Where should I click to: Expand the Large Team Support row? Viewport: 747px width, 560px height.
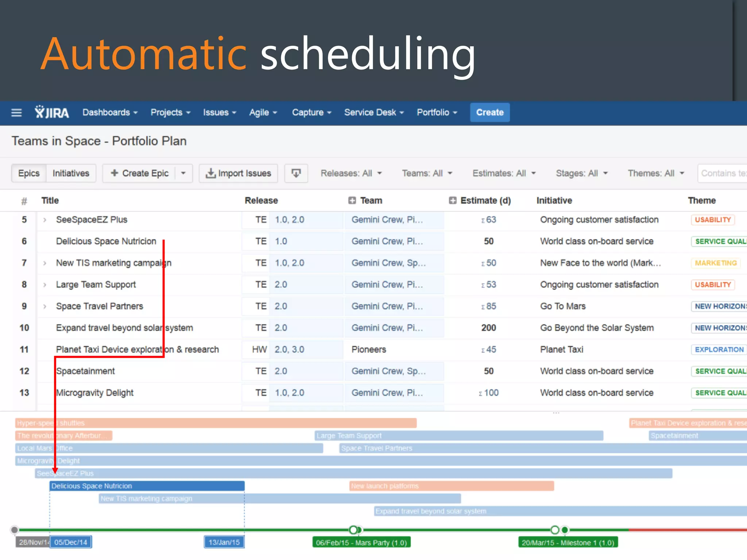(x=44, y=285)
